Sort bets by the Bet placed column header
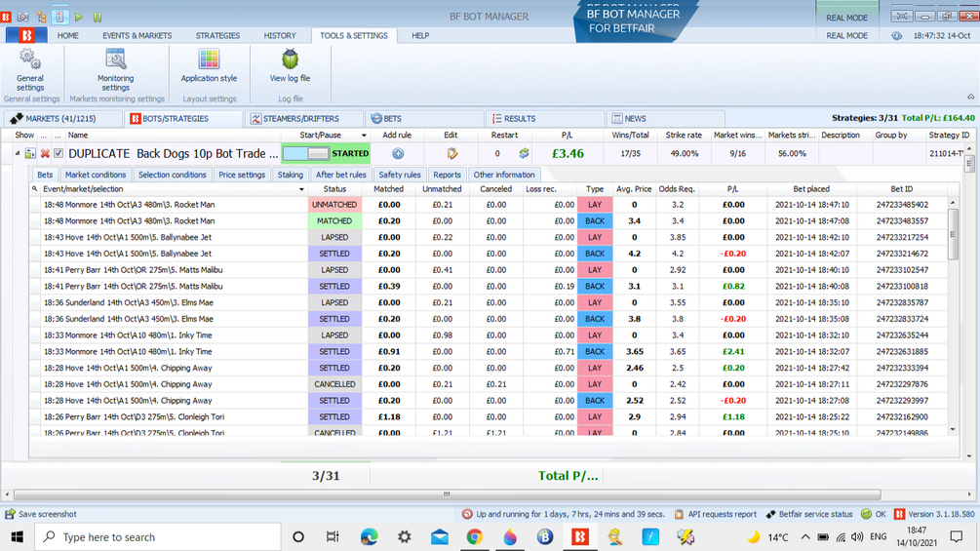Image resolution: width=980 pixels, height=551 pixels. [811, 188]
